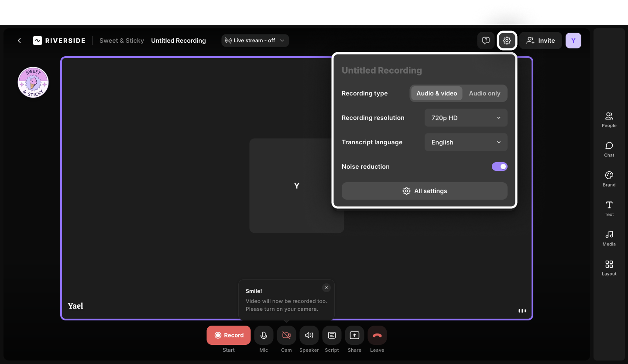Open the Chat sidebar
This screenshot has height=364, width=628.
609,149
